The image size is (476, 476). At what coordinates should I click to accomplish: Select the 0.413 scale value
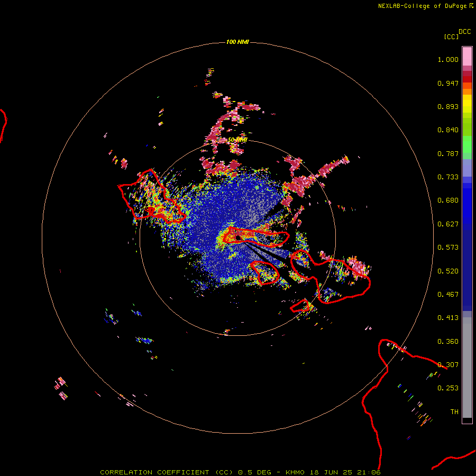pos(448,318)
